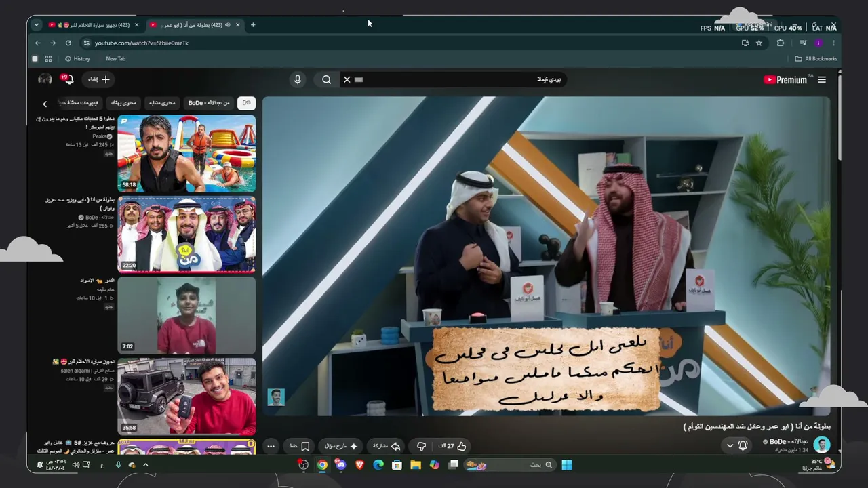This screenshot has width=868, height=488.
Task: Open BoDe channel avatar under the video
Action: [x=822, y=445]
